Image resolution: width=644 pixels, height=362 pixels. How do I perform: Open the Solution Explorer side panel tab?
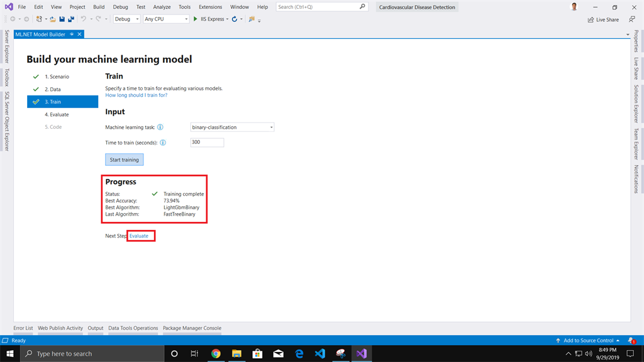coord(636,104)
